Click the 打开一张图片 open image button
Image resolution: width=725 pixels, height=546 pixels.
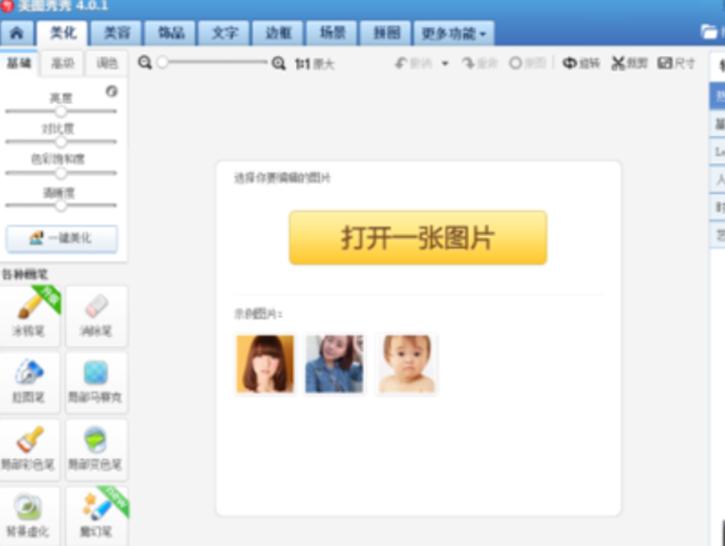pyautogui.click(x=418, y=238)
